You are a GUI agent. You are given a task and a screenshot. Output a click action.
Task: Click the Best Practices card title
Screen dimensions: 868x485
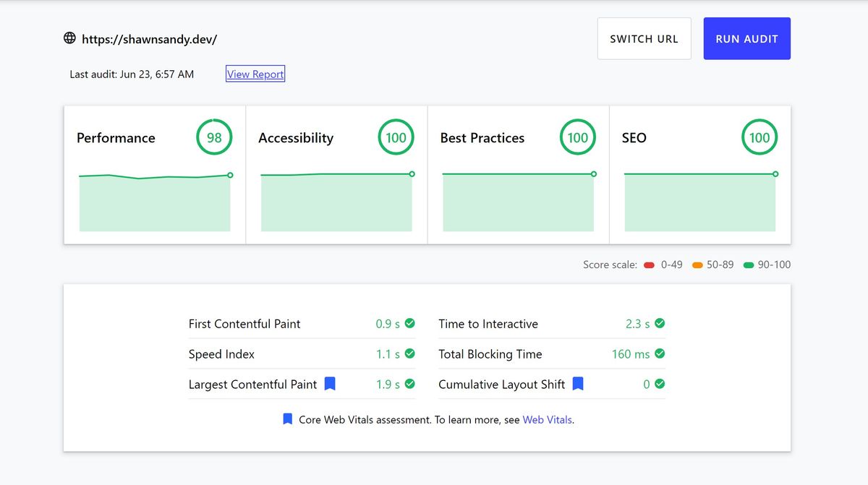(482, 138)
